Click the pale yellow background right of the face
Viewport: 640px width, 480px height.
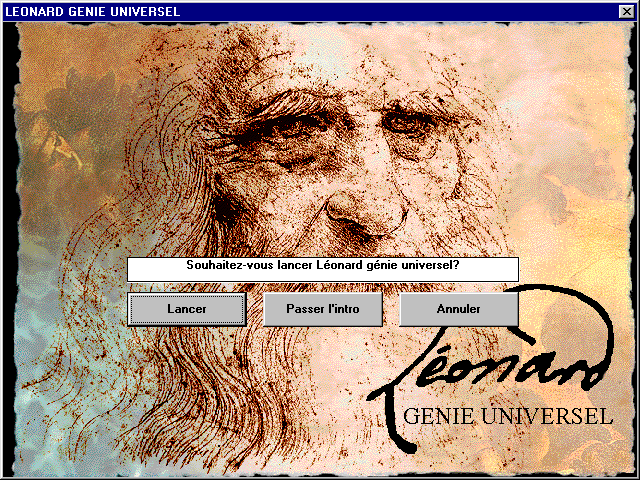tap(560, 180)
